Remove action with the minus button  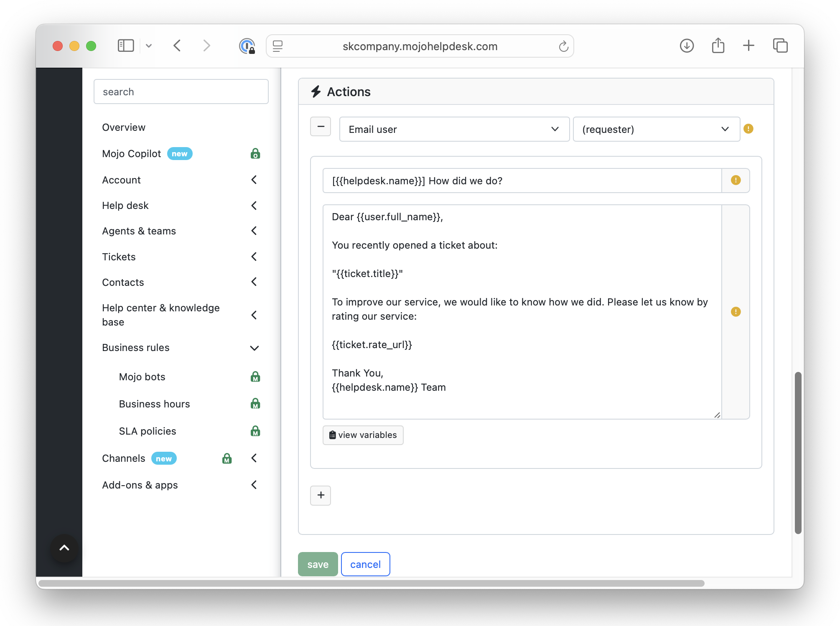321,127
